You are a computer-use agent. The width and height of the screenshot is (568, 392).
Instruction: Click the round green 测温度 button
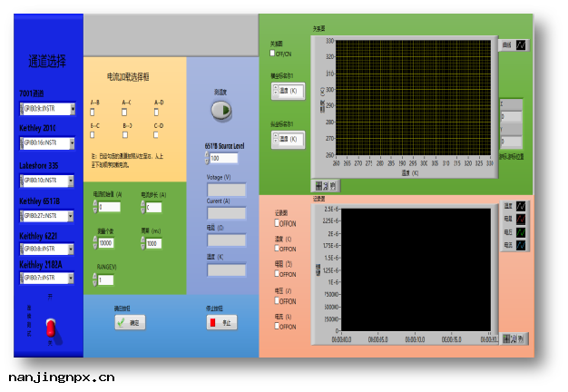tap(220, 111)
